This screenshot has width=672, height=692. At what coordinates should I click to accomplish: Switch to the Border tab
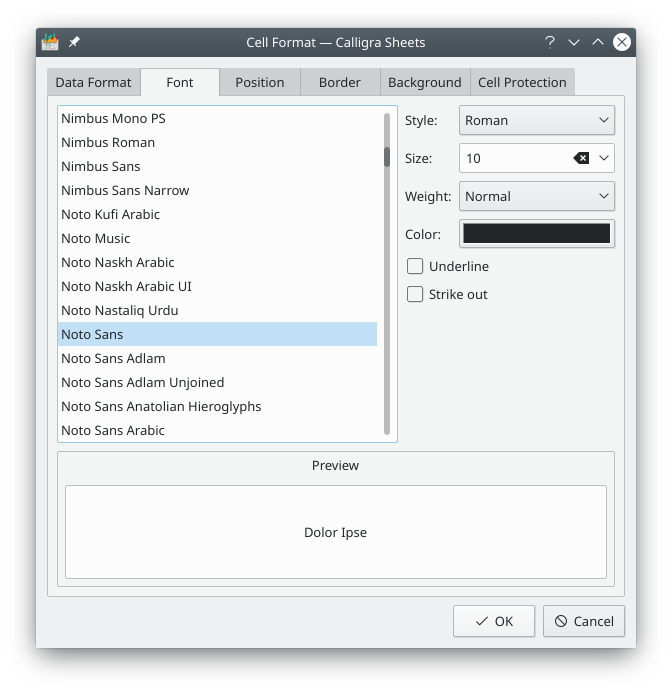(339, 82)
